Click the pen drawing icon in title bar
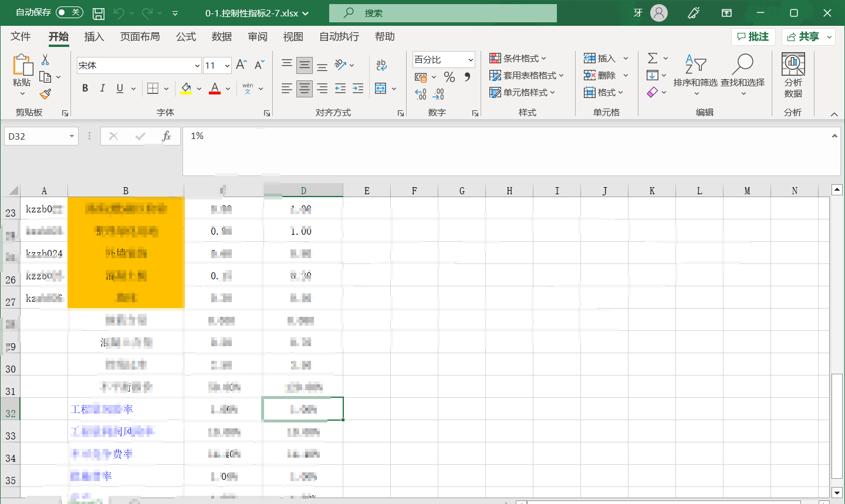845x504 pixels. (x=694, y=13)
